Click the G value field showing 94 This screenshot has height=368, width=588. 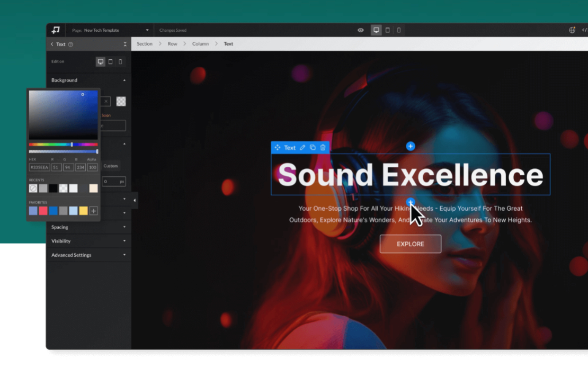coord(68,167)
